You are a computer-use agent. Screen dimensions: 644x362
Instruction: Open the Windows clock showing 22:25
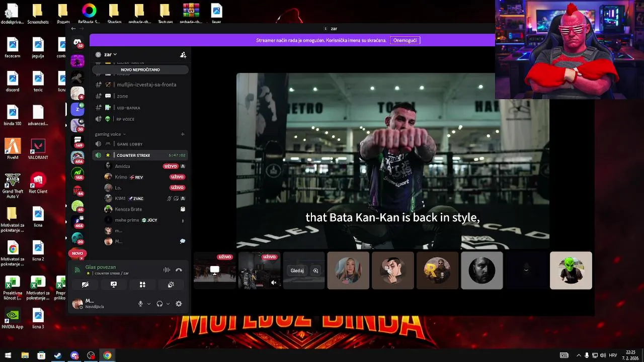[630, 355]
